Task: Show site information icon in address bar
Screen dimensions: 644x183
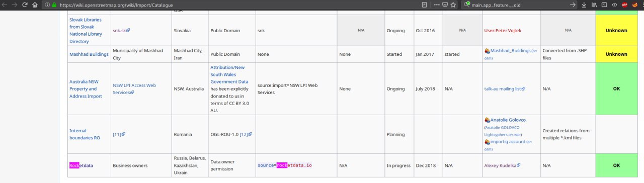Action: click(48, 5)
